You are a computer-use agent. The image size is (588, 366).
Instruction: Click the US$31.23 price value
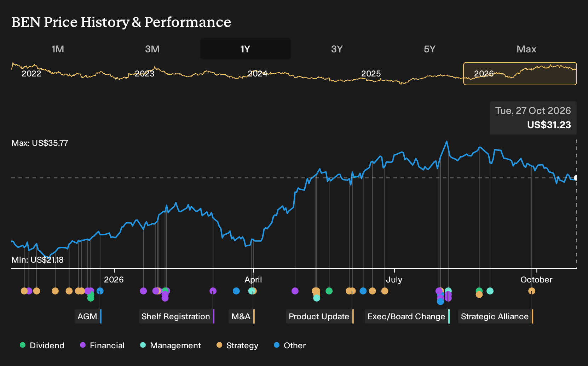pyautogui.click(x=549, y=125)
